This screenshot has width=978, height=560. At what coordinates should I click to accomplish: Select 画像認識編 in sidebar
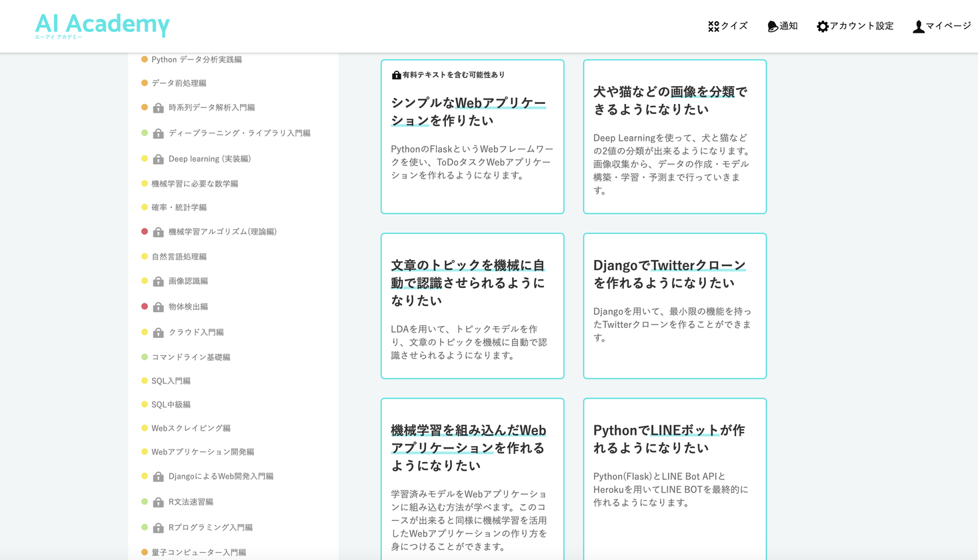tap(188, 281)
